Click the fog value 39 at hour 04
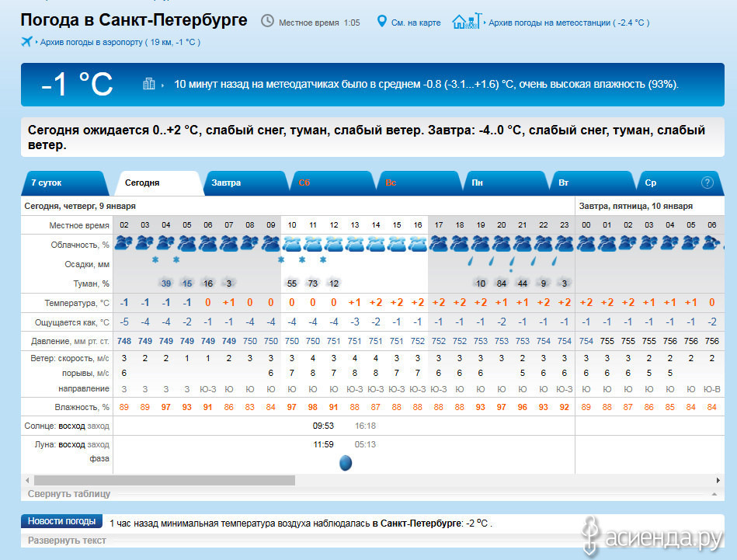 (x=166, y=283)
